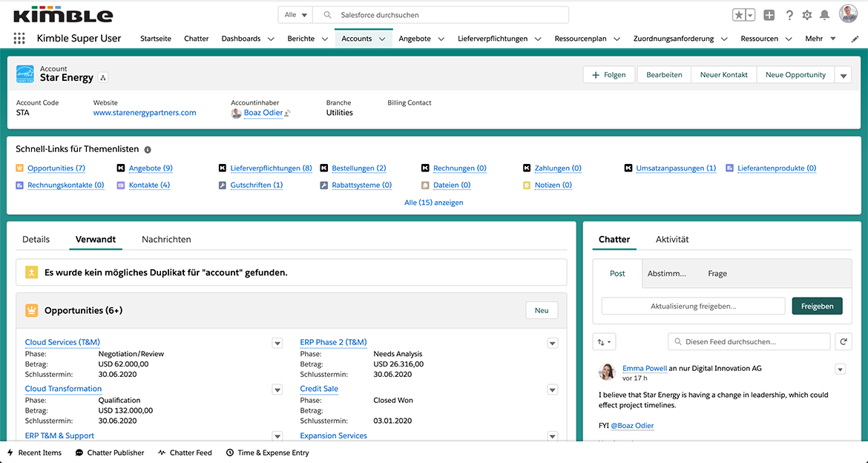Expand the Lieferverpflichtungen navigation chevron
Image resolution: width=868 pixels, height=463 pixels.
(538, 39)
